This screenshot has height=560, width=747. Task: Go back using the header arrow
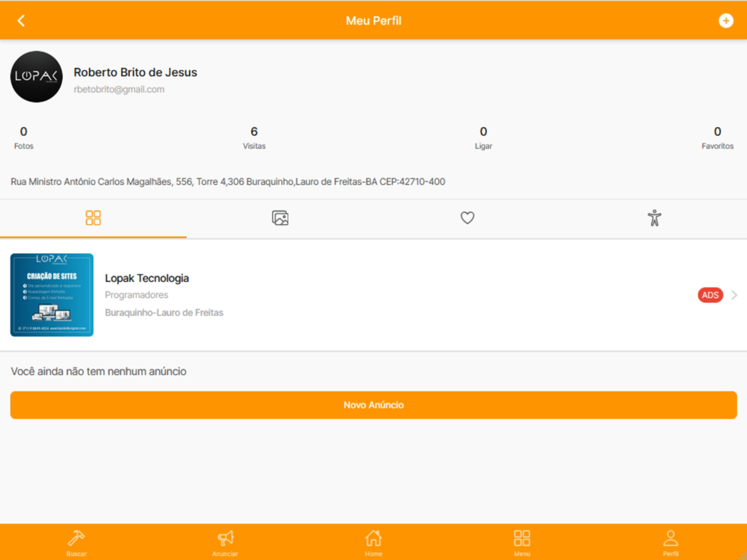pos(21,20)
